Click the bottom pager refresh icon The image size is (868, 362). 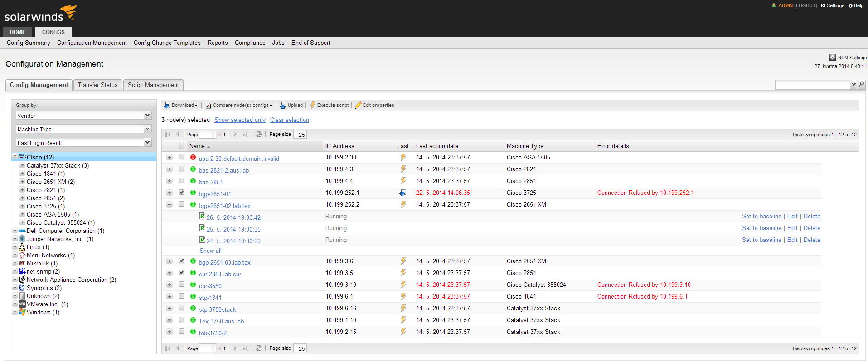point(259,348)
